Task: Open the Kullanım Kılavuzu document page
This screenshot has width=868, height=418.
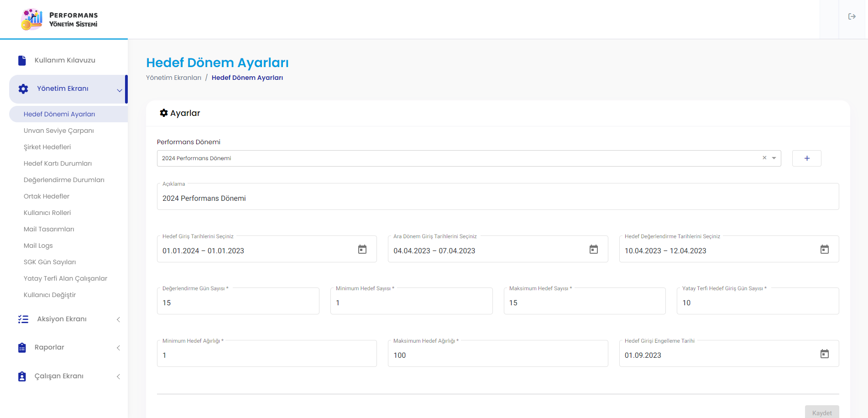Action: 65,60
